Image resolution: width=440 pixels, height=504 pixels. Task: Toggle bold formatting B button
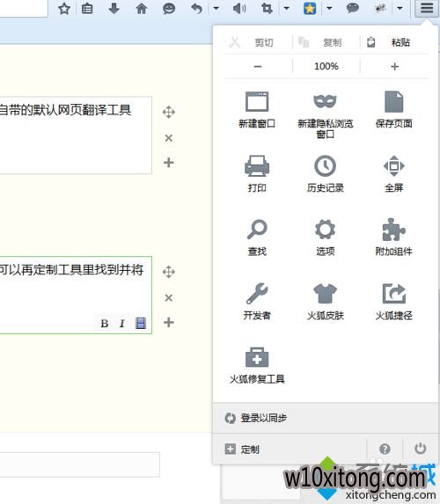click(104, 324)
